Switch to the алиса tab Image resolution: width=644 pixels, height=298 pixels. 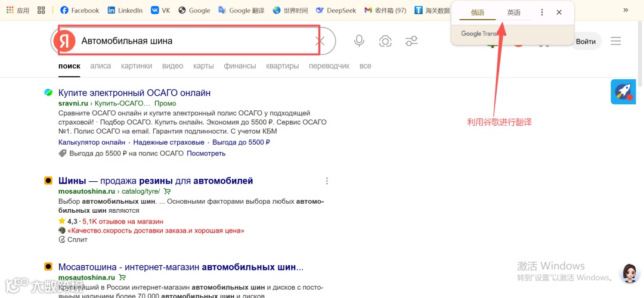click(x=101, y=66)
